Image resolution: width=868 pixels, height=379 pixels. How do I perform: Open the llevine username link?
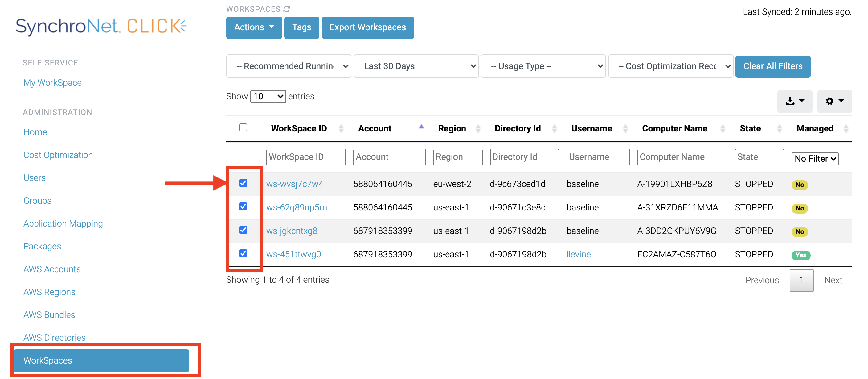pyautogui.click(x=579, y=254)
